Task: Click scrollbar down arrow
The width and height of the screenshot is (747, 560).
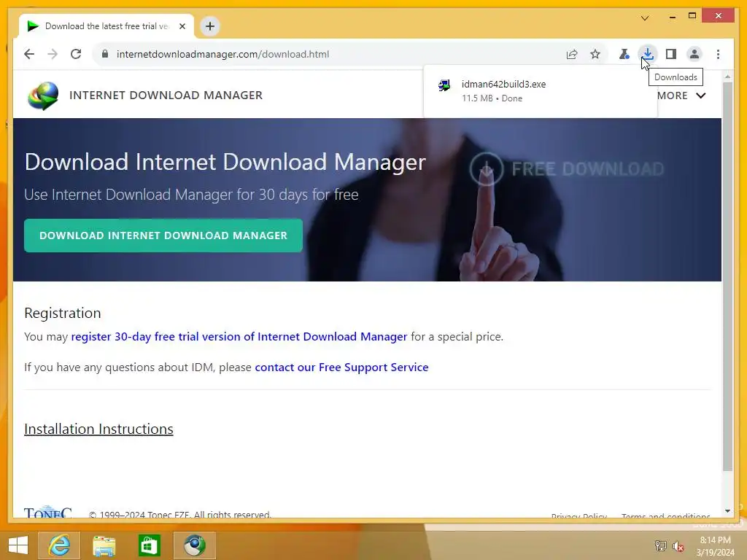Action: [727, 511]
